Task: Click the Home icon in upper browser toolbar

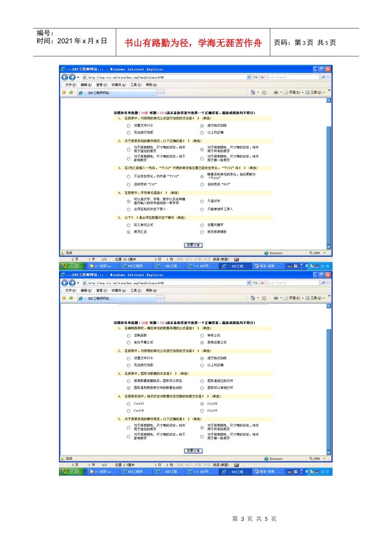Action: coord(253,92)
